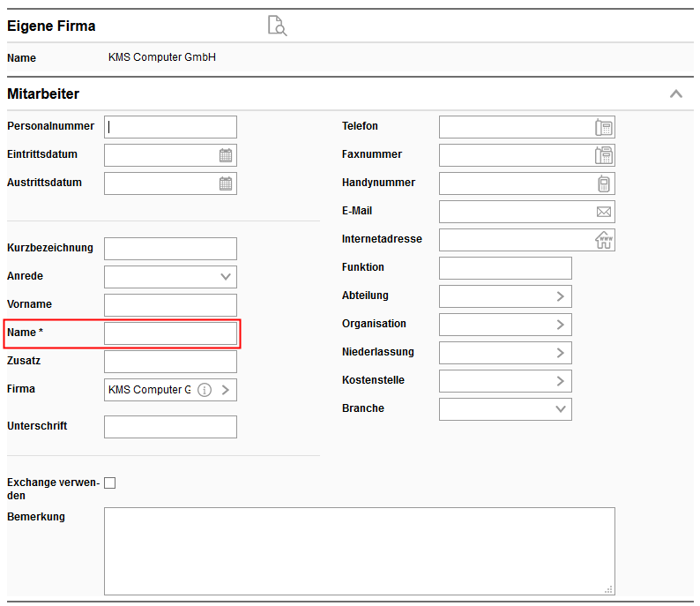The height and width of the screenshot is (606, 700).
Task: Click the Faxnummer fax icon
Action: click(604, 155)
